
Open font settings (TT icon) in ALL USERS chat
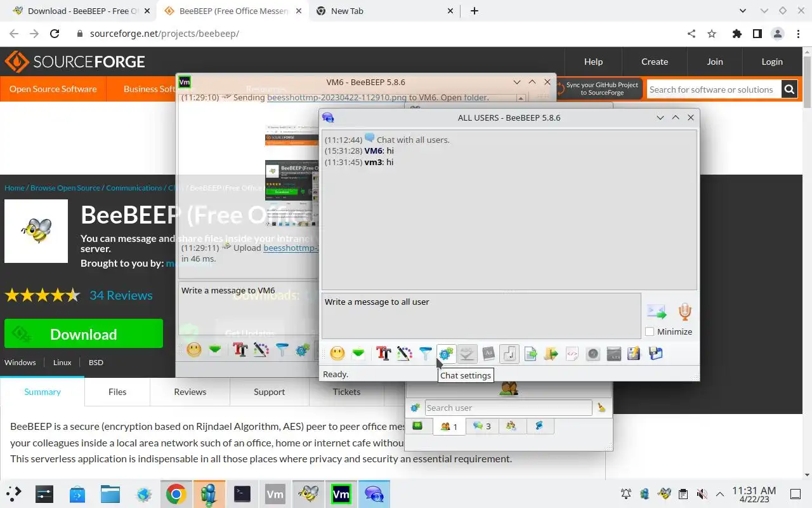coord(383,353)
